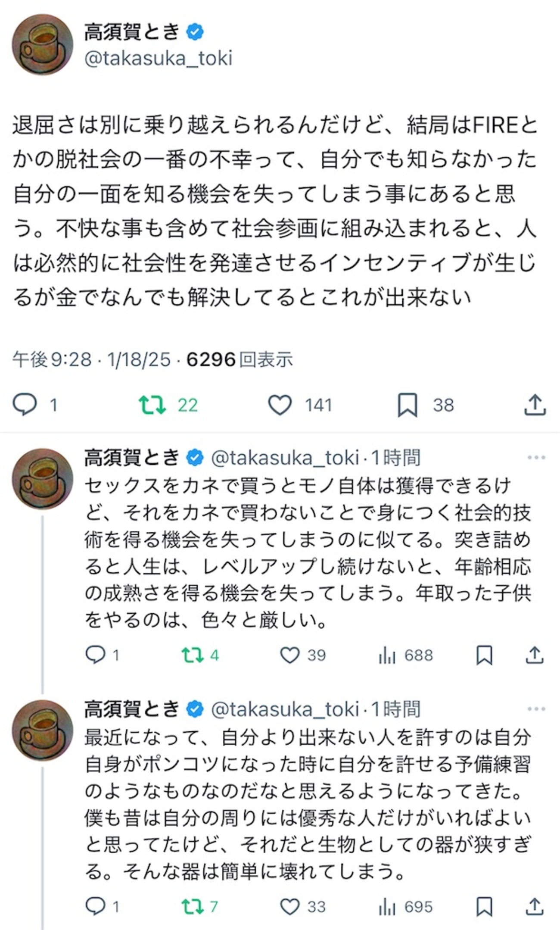Screen dimensions: 560x930
Task: Open more options on the third tweet
Action: pos(536,709)
